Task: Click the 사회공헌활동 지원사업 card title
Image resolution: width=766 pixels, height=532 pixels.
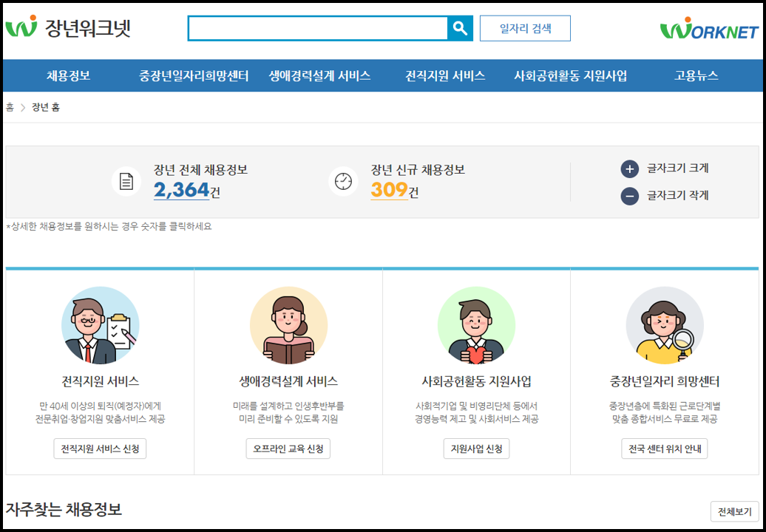Action: pos(476,381)
